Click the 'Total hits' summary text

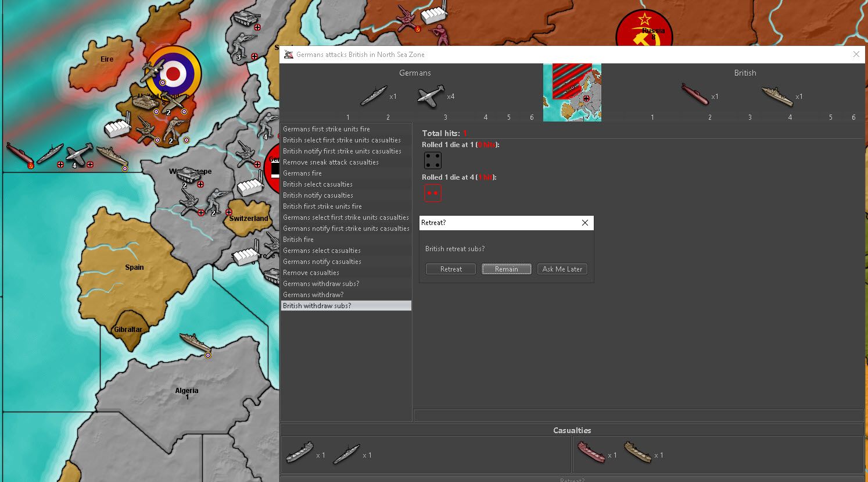[444, 133]
